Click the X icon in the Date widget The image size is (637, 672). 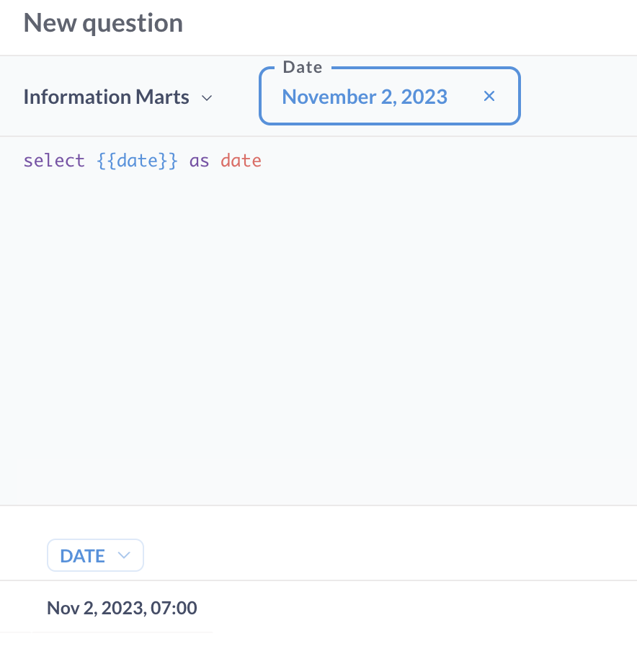[x=489, y=96]
